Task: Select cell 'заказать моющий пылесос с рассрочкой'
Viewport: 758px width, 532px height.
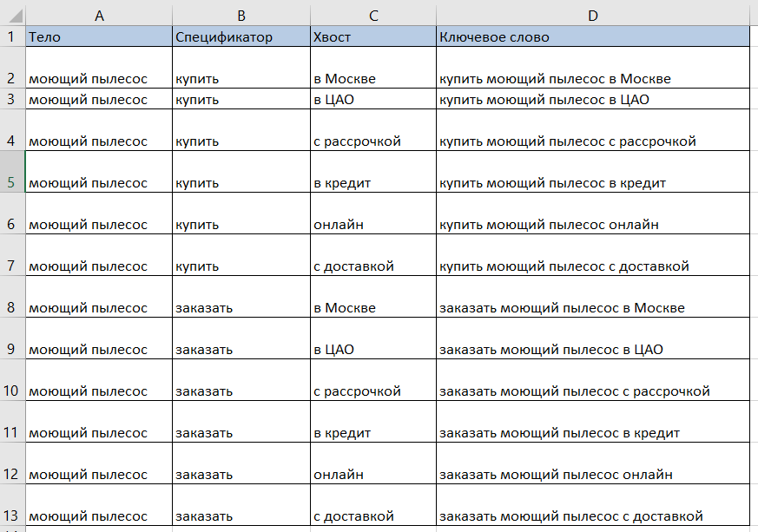Action: coord(593,380)
